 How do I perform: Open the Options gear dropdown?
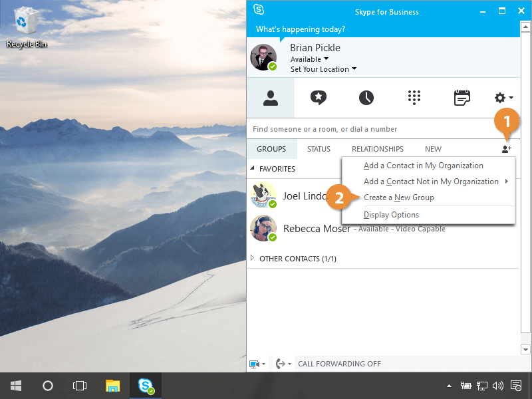coord(503,98)
